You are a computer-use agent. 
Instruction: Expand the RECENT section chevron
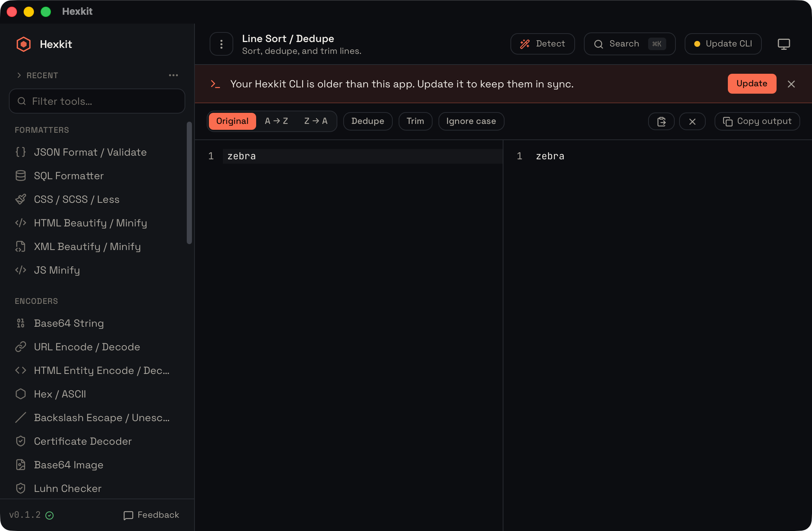19,75
